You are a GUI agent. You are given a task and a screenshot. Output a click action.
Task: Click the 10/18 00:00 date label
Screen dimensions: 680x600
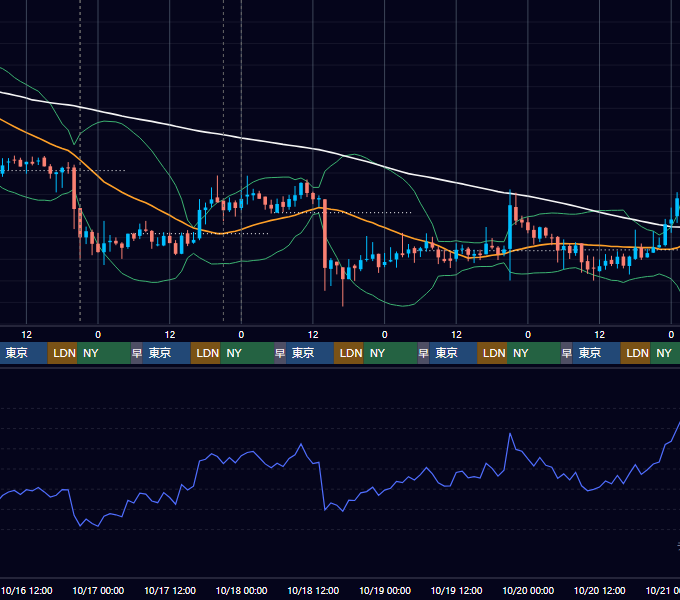tap(242, 590)
